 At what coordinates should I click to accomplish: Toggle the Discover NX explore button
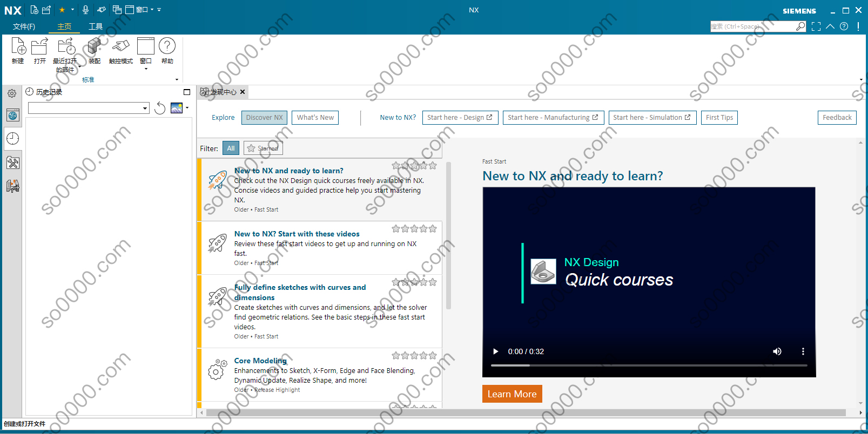[264, 117]
